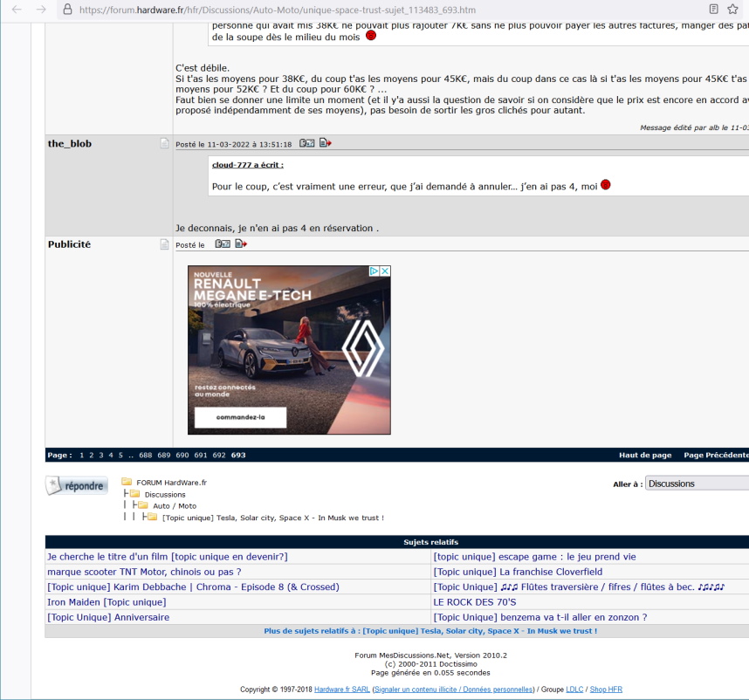The width and height of the screenshot is (749, 700).
Task: Open Iron Maiden topic unique link
Action: [107, 602]
